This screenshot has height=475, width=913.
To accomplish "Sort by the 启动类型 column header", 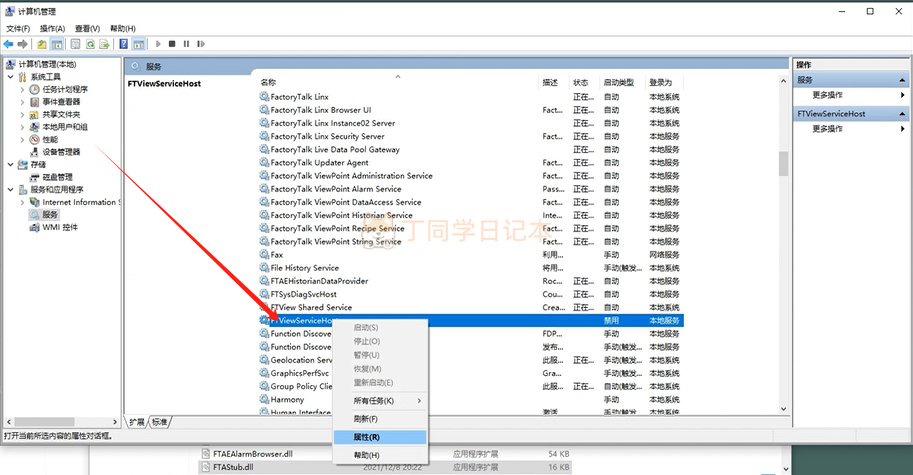I will click(x=622, y=83).
